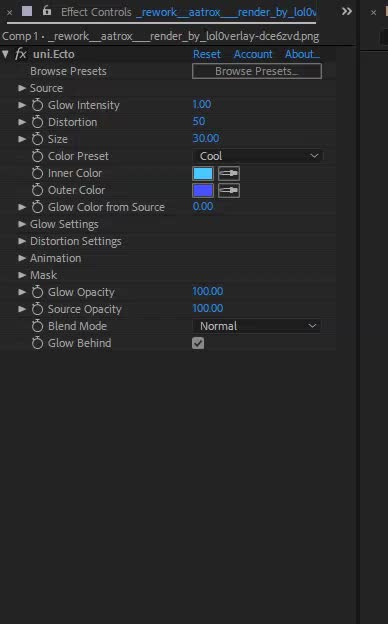Screen dimensions: 388x624
Task: Open the Color Preset dropdown
Action: tap(258, 156)
